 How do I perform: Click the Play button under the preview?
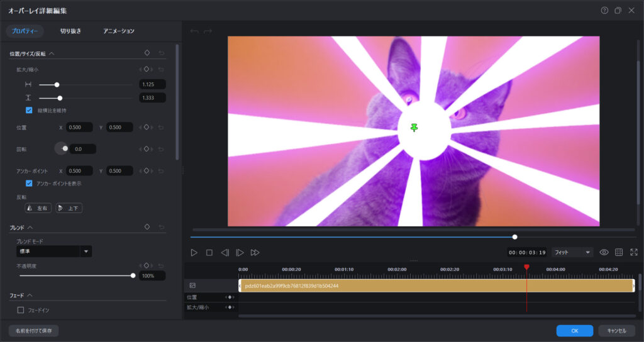coord(194,252)
